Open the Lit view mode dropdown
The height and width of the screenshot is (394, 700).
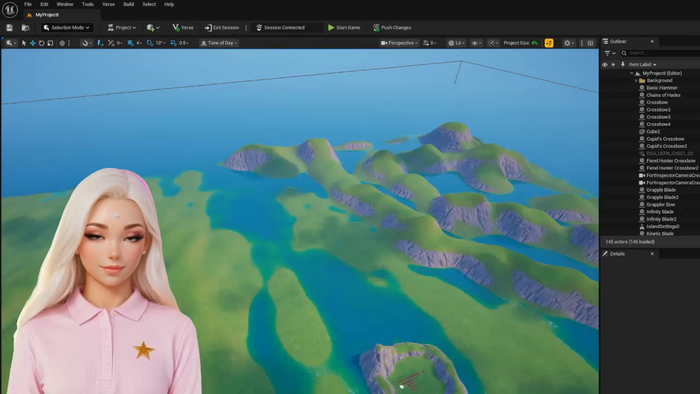pos(456,43)
